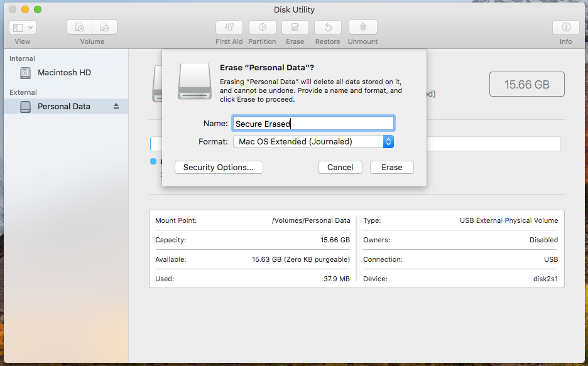Click the External section header

point(23,92)
